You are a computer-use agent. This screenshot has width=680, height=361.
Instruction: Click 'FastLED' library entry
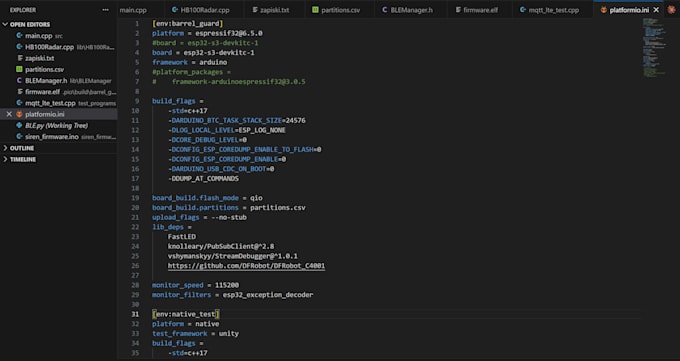pos(182,236)
